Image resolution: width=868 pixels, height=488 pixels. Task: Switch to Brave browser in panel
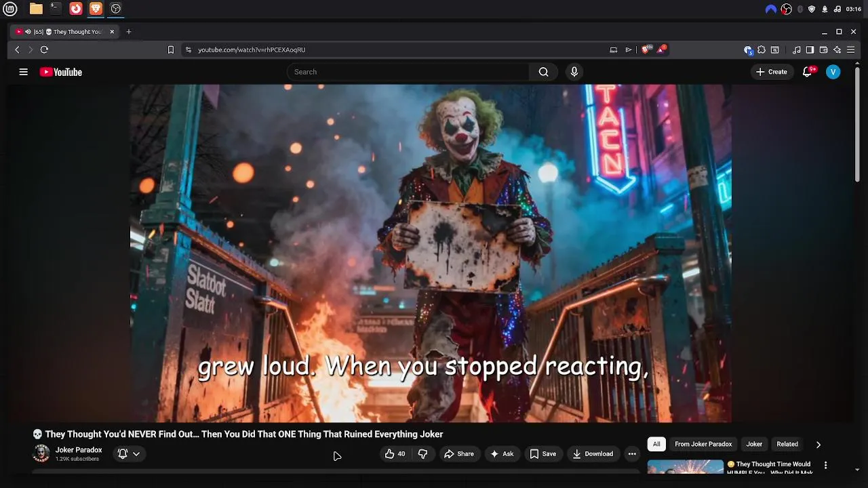96,9
